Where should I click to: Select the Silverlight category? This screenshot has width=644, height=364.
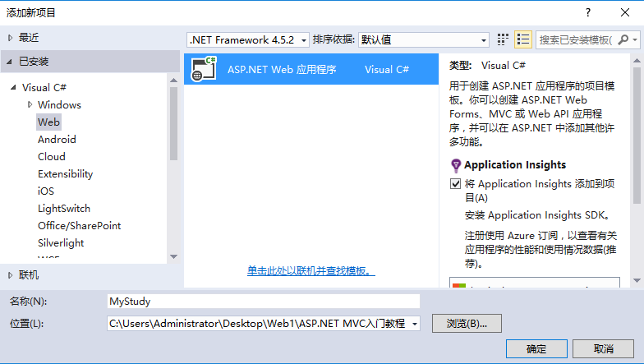pos(61,243)
